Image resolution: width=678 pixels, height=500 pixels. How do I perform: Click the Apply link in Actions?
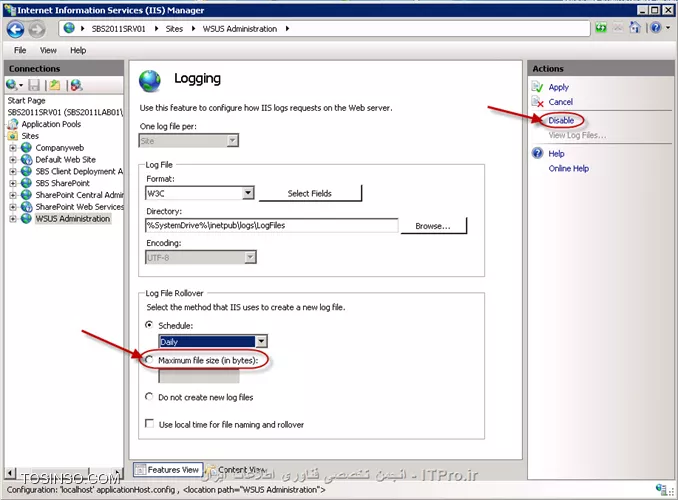point(559,87)
